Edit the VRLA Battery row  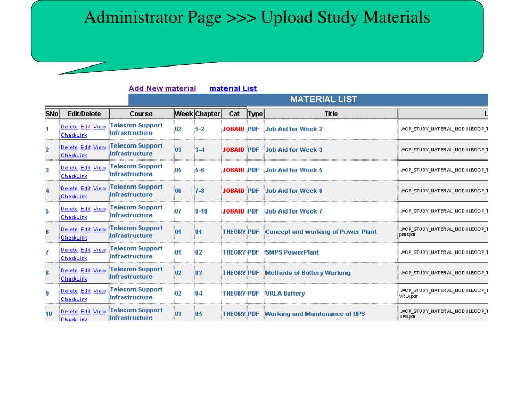86,291
